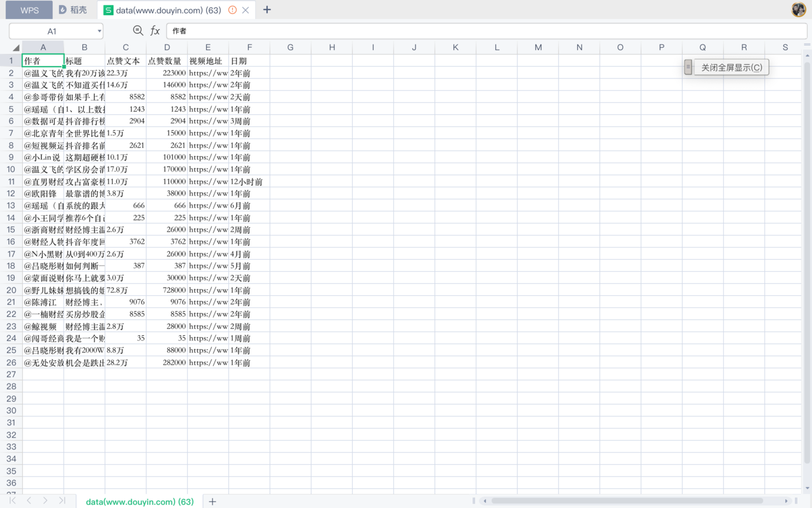Click the vertical scrollbar down arrow
The height and width of the screenshot is (508, 812).
(x=807, y=487)
